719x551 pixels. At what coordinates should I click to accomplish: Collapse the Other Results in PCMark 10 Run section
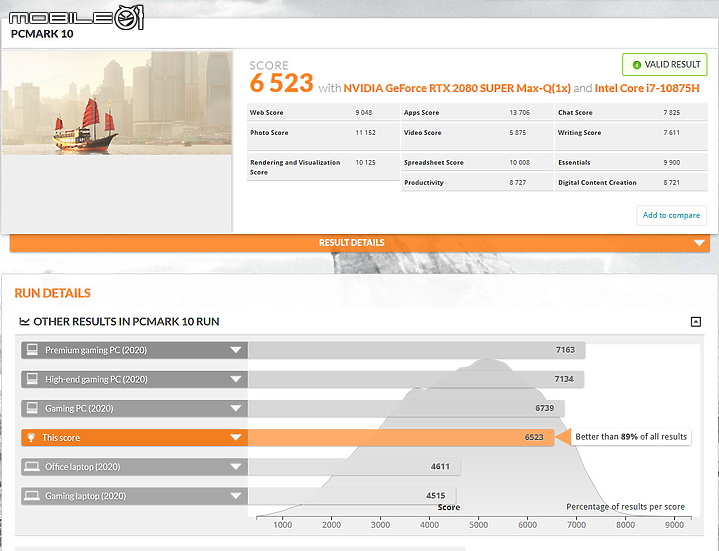coord(696,322)
